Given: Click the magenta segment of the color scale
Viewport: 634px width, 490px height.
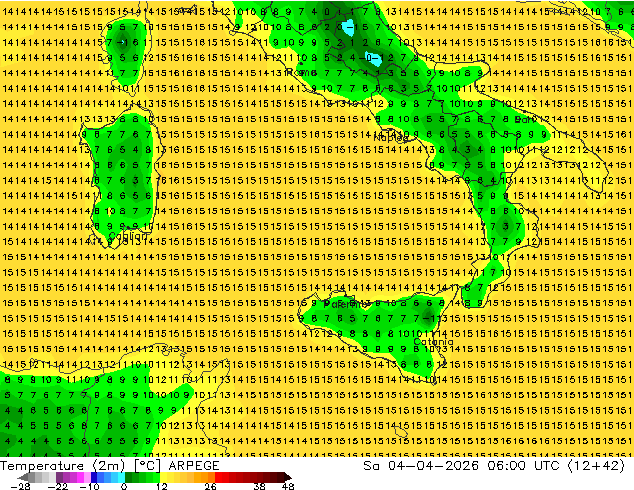Looking at the screenshot, I should click(x=80, y=477).
